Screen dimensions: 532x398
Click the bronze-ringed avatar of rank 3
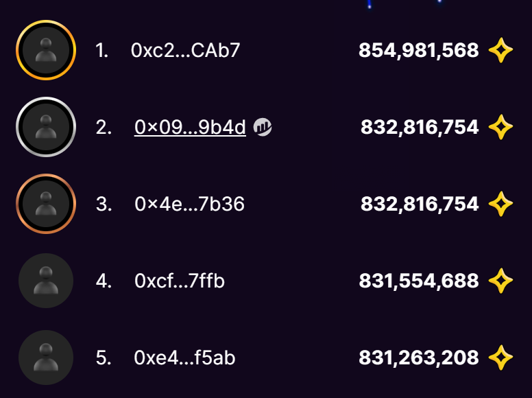pyautogui.click(x=46, y=204)
